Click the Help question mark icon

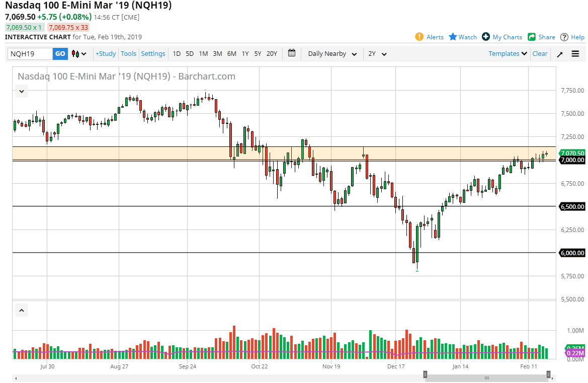(564, 37)
